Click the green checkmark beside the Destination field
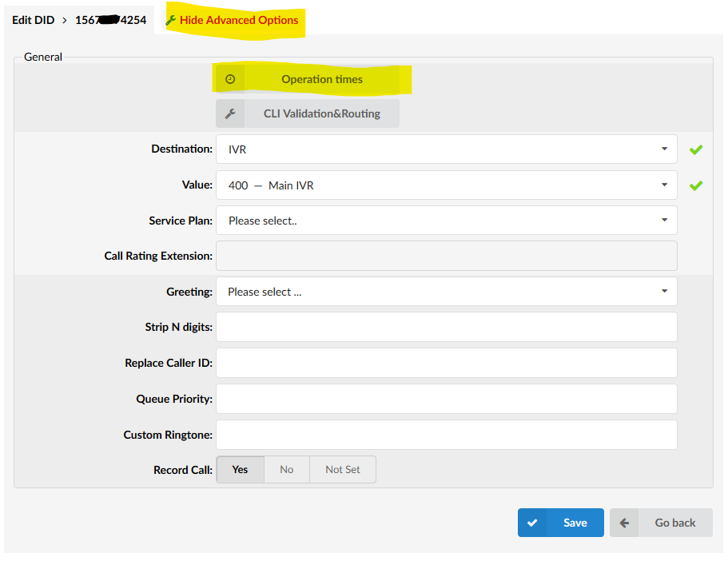The height and width of the screenshot is (561, 728). [696, 149]
